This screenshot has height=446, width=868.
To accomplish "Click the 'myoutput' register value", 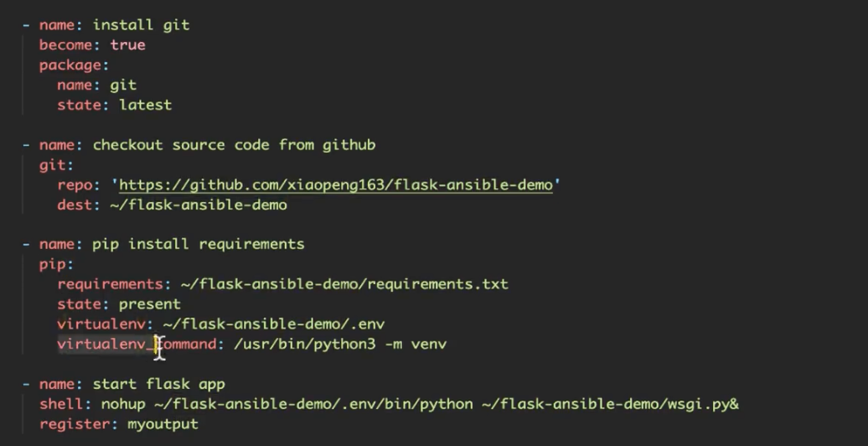I will (x=163, y=424).
